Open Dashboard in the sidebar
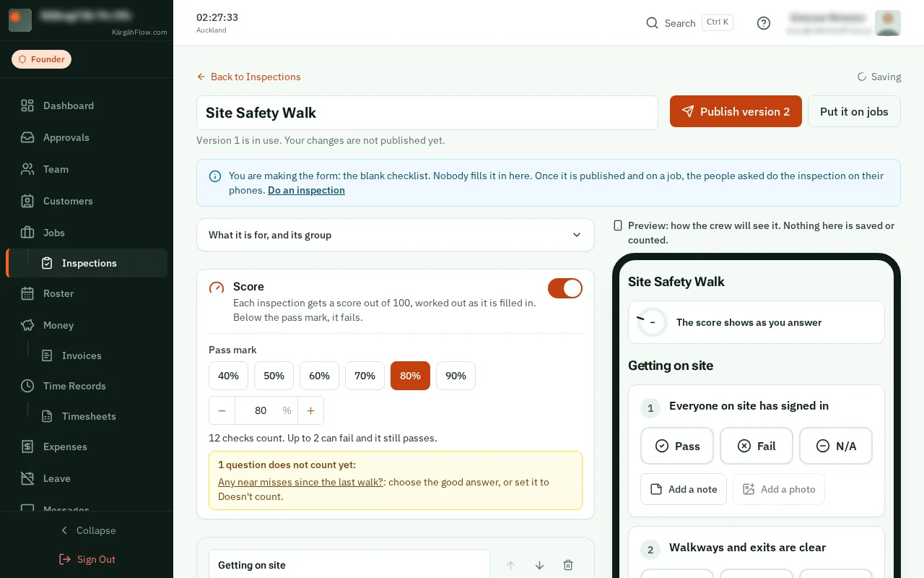 [x=87, y=105]
